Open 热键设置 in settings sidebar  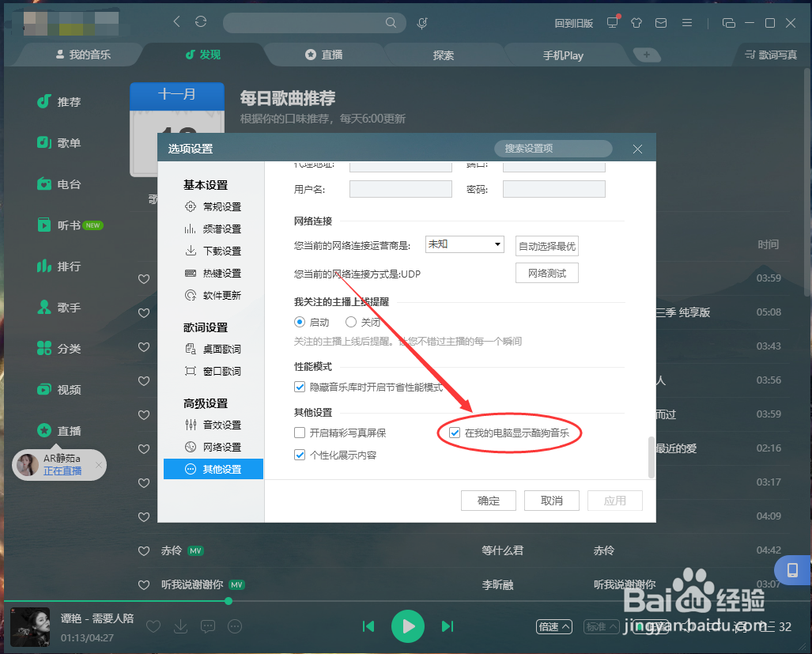213,273
